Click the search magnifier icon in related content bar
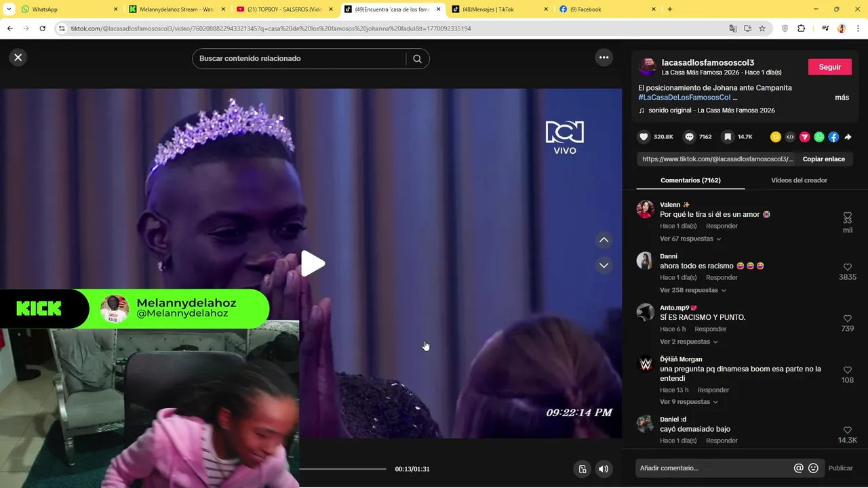The height and width of the screenshot is (488, 868). coord(417,59)
